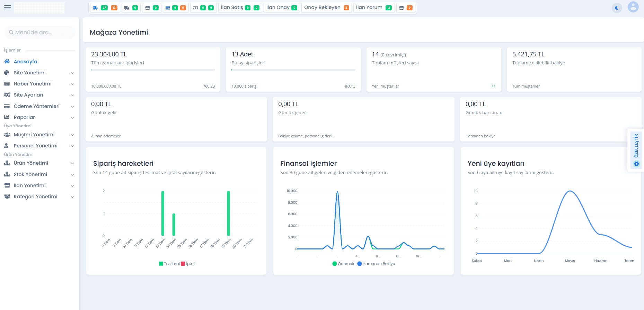Click the blue delivery truck icon

tap(95, 8)
